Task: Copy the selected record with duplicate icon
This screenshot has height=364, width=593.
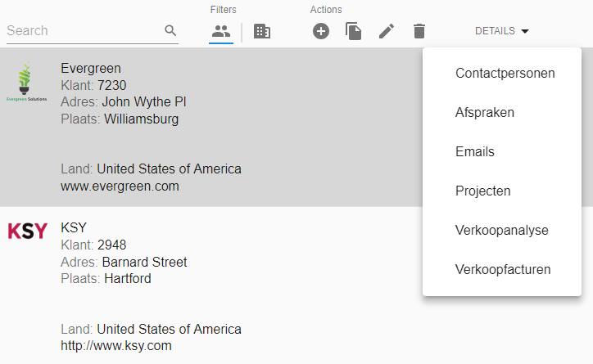Action: tap(353, 31)
